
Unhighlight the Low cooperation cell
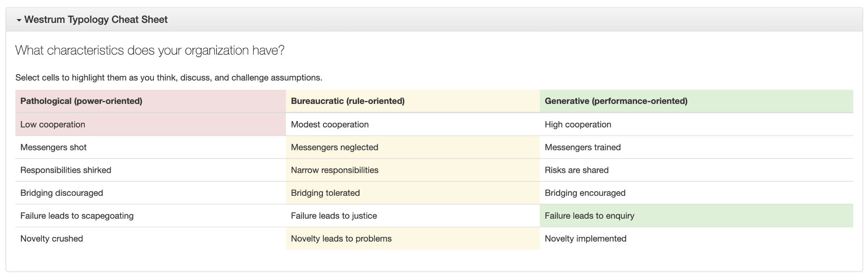[x=150, y=124]
